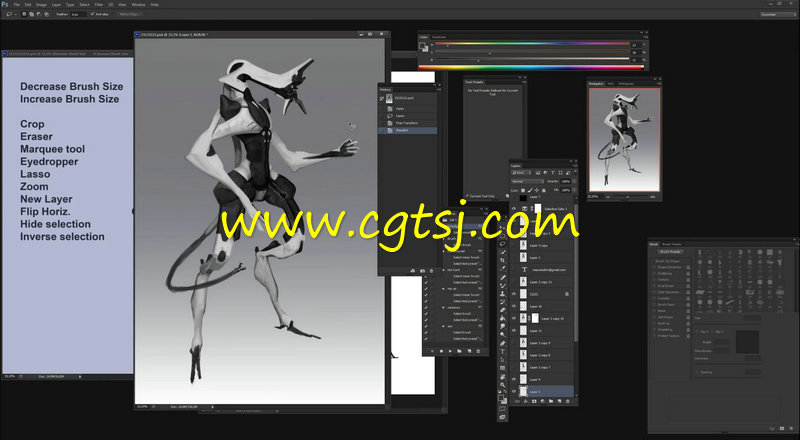The height and width of the screenshot is (440, 800).
Task: Open the status bar arrow of main document
Action: click(212, 407)
